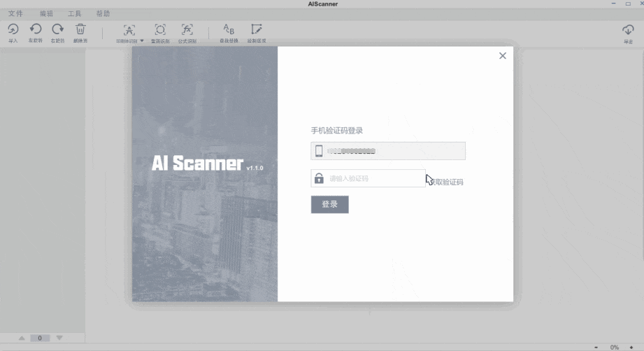The height and width of the screenshot is (351, 644).
Task: Click the page number box showing 0
Action: coord(40,338)
